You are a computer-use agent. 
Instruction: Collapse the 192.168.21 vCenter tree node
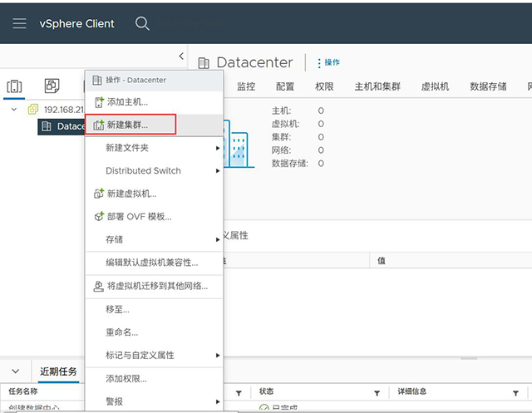[x=14, y=109]
